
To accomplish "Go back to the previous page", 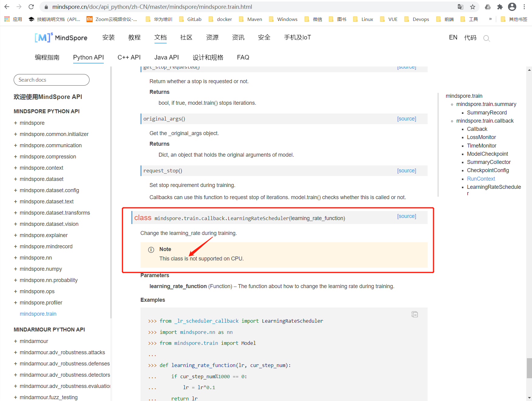I will point(7,7).
